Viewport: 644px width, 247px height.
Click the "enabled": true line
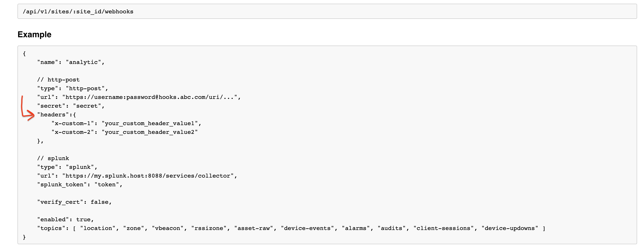click(x=65, y=219)
